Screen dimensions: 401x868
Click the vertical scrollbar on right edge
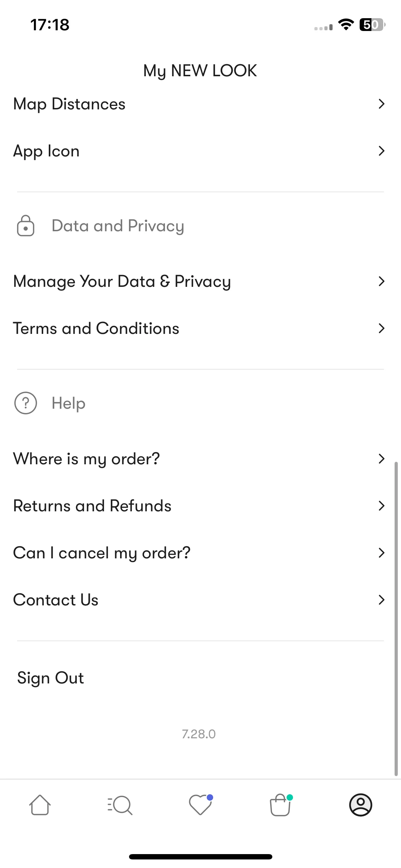[396, 619]
